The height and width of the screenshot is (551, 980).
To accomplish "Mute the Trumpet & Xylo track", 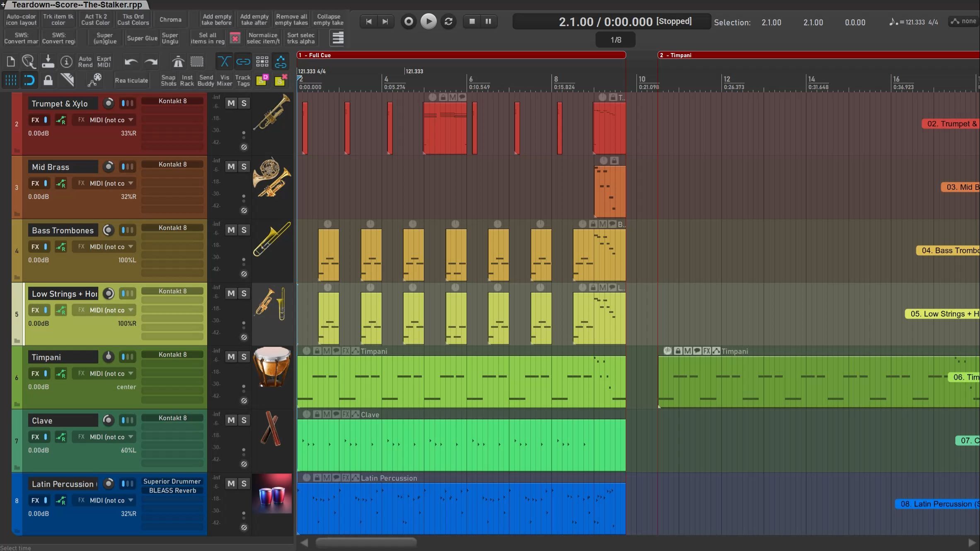I will pos(231,103).
